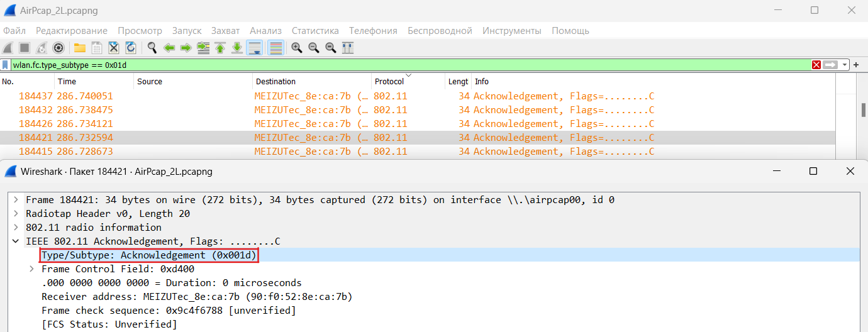868x332 pixels.
Task: Toggle auto-scroll during live capture
Action: coord(255,48)
